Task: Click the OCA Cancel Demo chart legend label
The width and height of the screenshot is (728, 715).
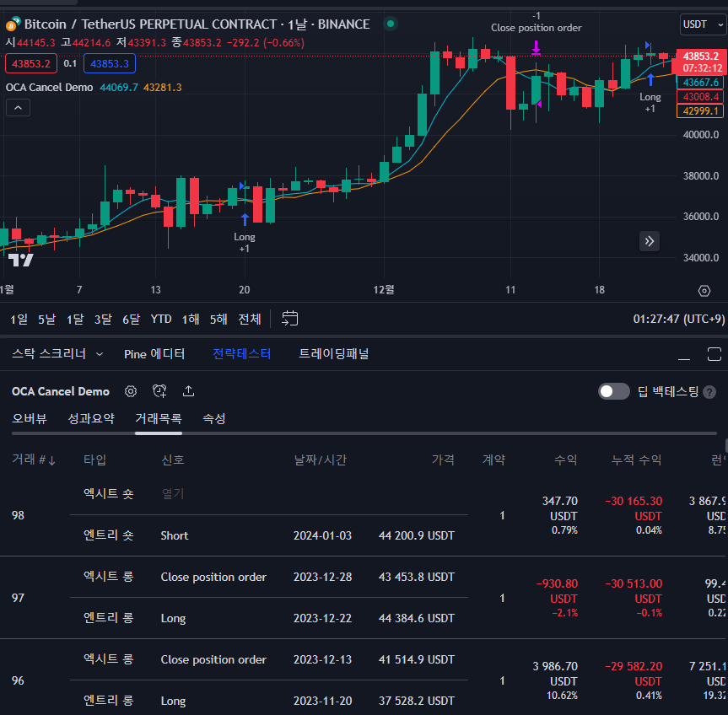Action: tap(49, 87)
